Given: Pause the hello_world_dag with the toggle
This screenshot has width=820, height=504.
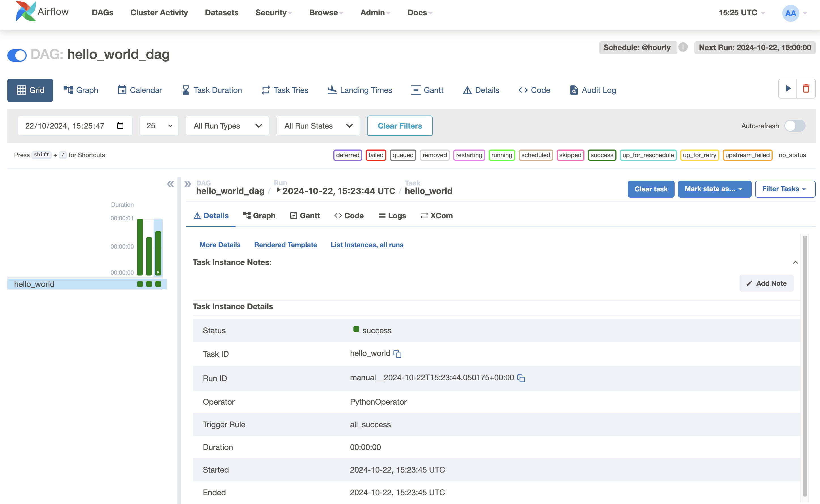Looking at the screenshot, I should 17,55.
